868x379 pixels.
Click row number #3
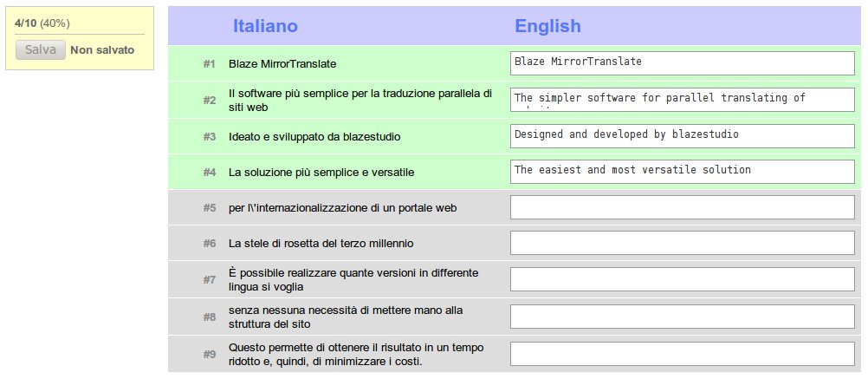click(x=209, y=136)
